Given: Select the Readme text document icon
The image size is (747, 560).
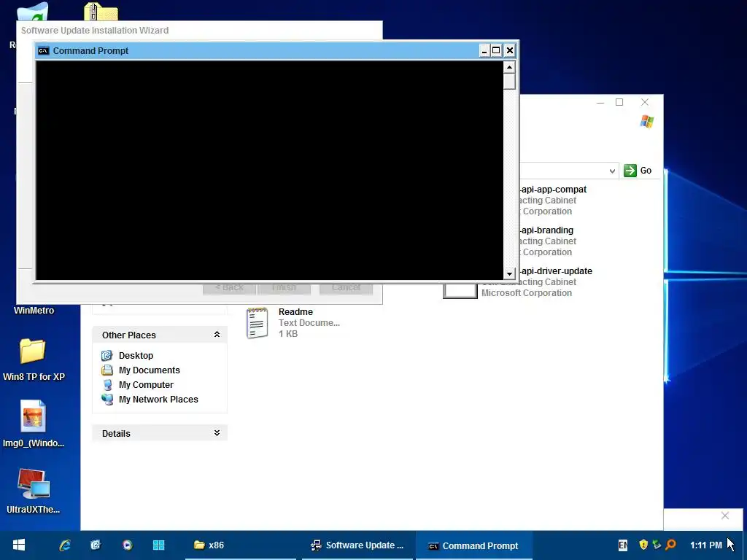Looking at the screenshot, I should [258, 323].
